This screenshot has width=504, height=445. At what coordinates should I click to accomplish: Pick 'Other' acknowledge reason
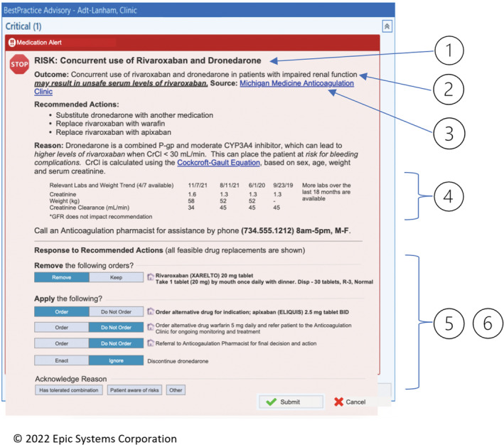176,390
